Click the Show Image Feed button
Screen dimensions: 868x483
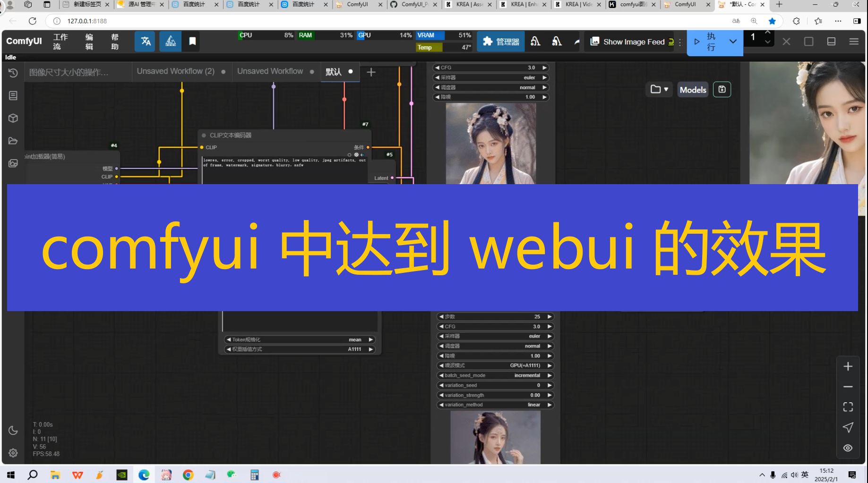click(633, 42)
